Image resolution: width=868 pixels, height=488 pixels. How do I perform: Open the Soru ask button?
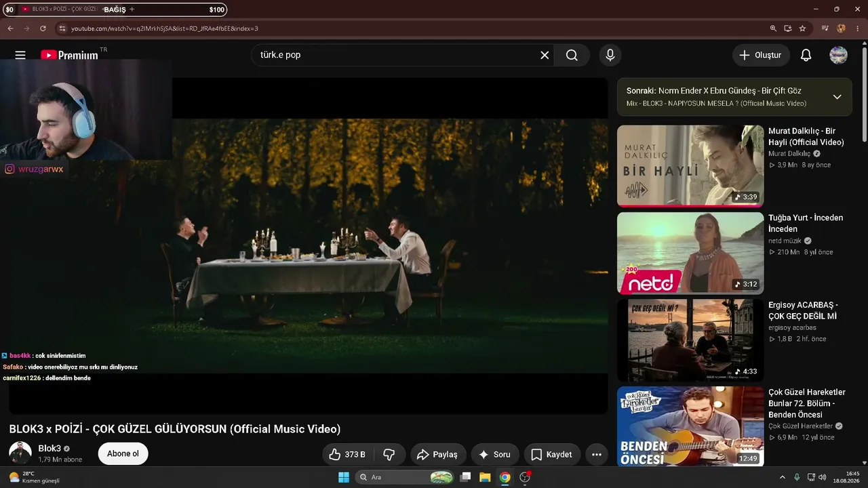[x=494, y=454]
